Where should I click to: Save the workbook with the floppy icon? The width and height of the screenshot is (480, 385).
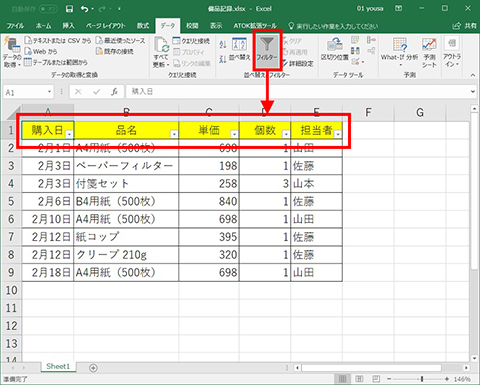tap(69, 9)
